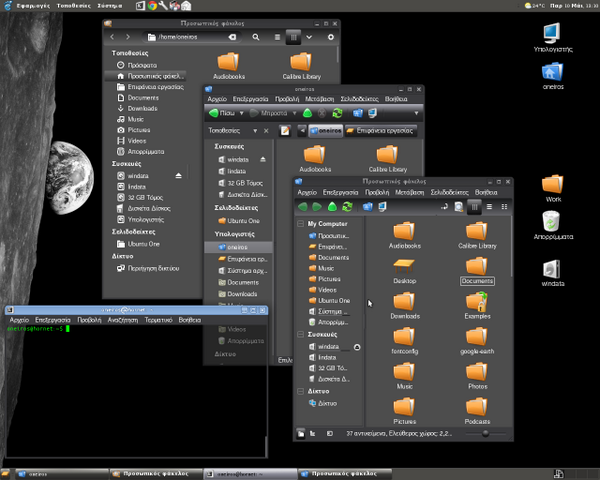Select the Work folder on desktop
This screenshot has height=480, width=600.
pos(553,189)
